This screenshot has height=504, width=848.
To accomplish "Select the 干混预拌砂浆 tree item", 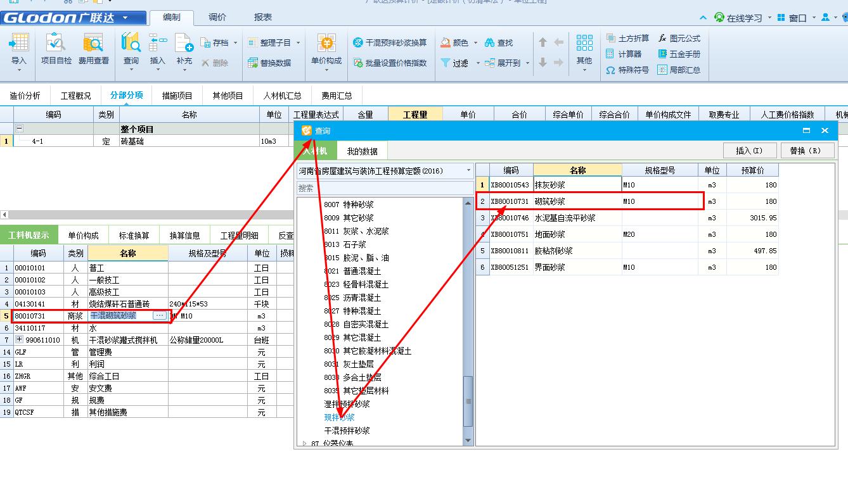I will click(x=347, y=431).
